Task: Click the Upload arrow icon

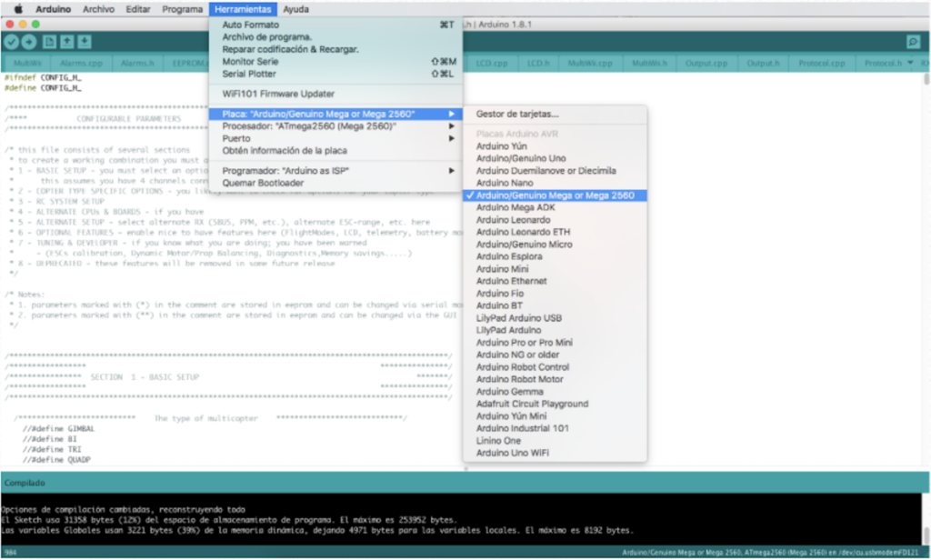Action: tap(29, 42)
